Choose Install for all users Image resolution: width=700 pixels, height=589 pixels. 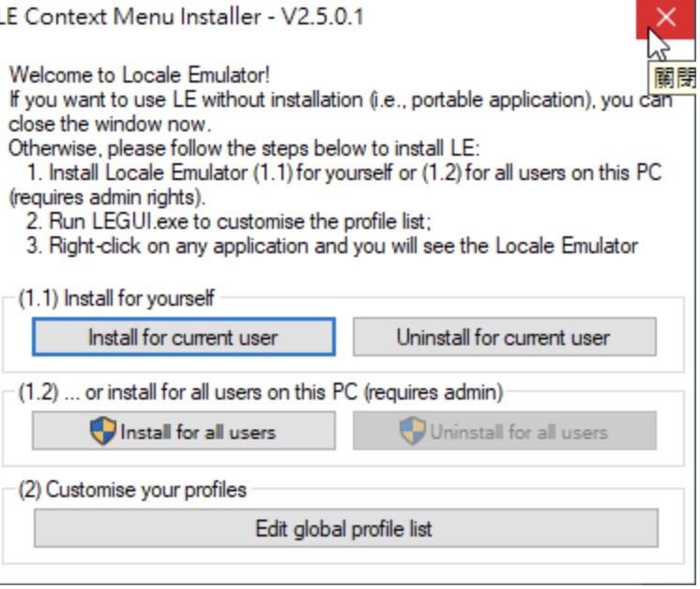click(184, 430)
